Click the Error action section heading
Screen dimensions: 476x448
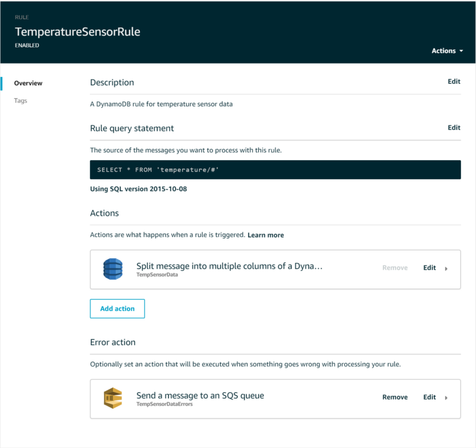(x=112, y=342)
